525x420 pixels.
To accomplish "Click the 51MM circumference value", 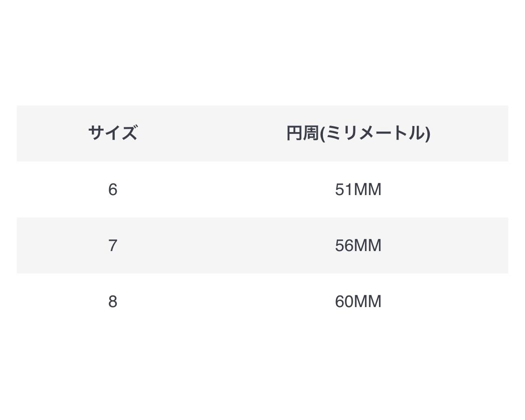I will 358,189.
